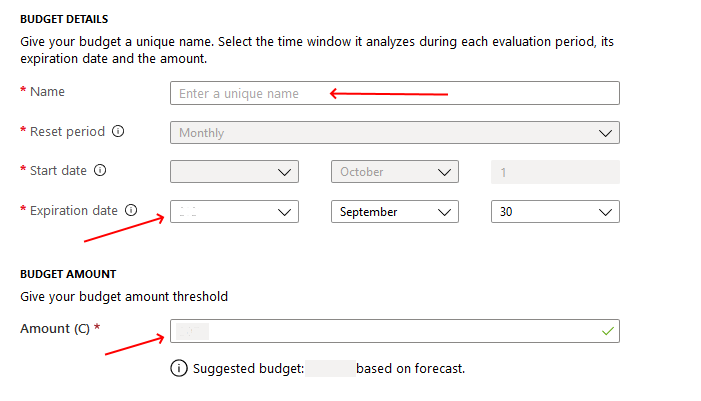Click the Start date label text
Image resolution: width=701 pixels, height=401 pixels.
(58, 170)
